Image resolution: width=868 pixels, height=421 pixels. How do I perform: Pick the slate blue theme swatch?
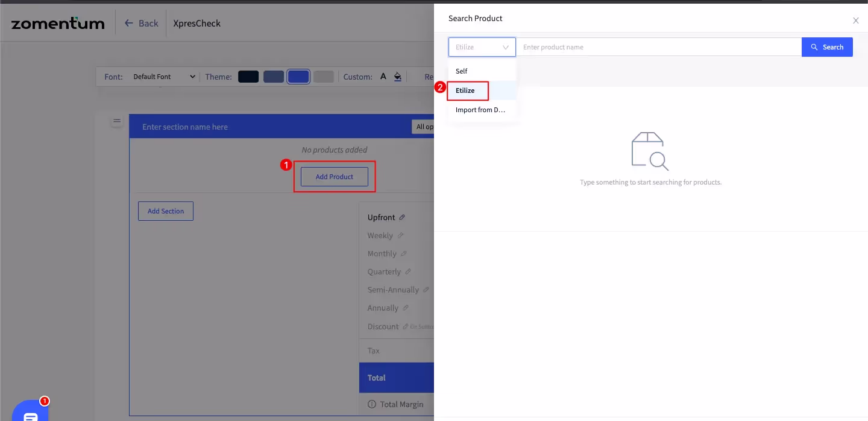[x=274, y=77]
